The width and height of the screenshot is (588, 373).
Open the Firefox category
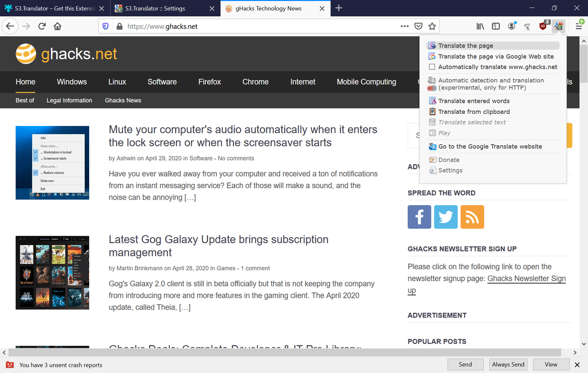pyautogui.click(x=210, y=82)
